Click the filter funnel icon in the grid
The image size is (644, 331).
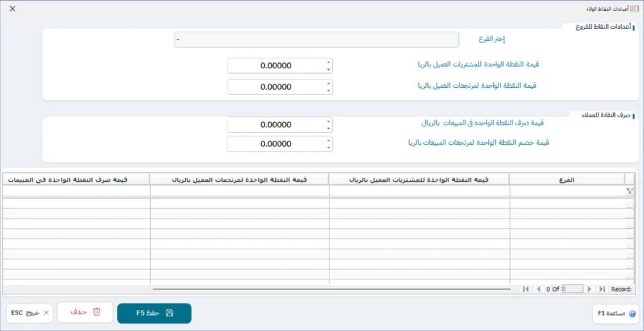[x=630, y=191]
